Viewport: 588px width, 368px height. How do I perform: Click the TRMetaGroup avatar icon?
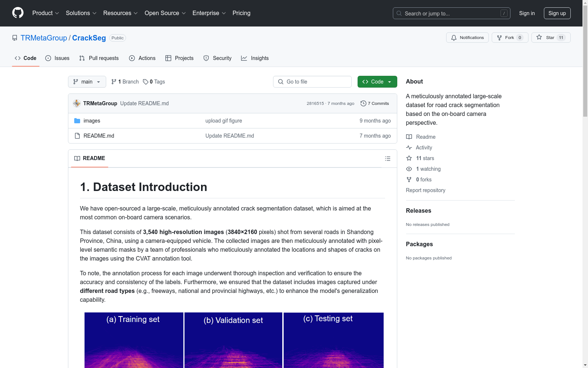76,103
